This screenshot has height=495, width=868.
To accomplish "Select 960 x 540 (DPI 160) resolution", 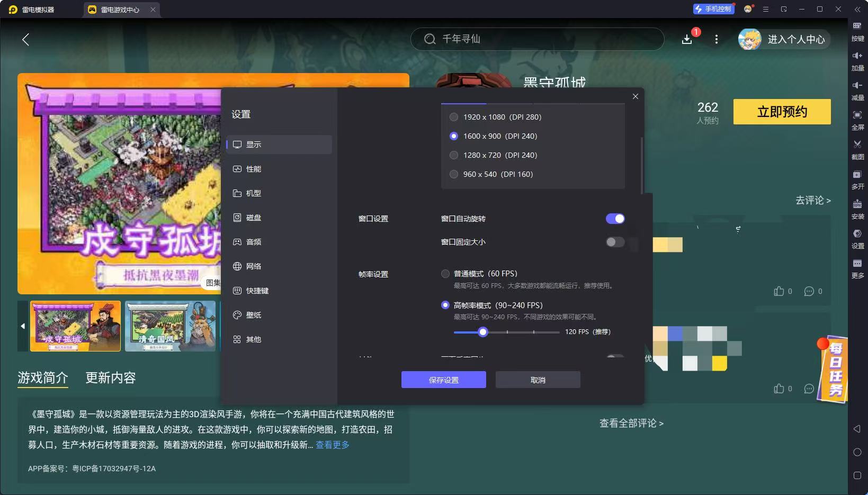I will 454,174.
